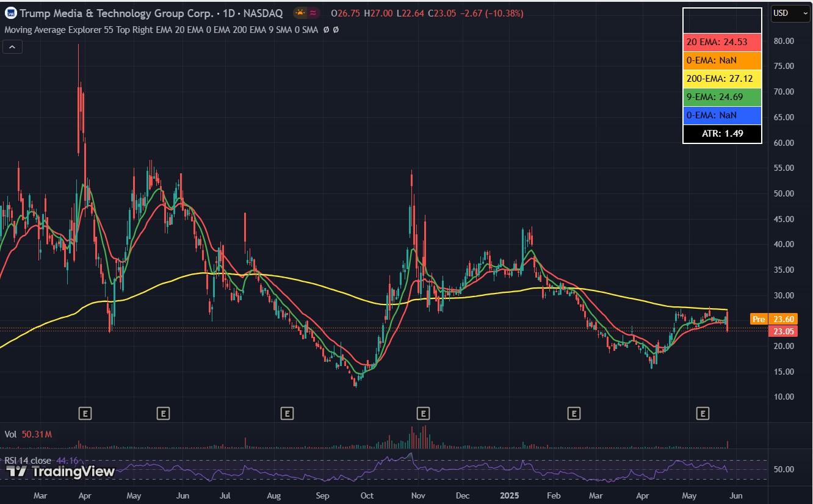Collapse the indicator legend with the chevron
The image size is (813, 504).
pos(13,46)
